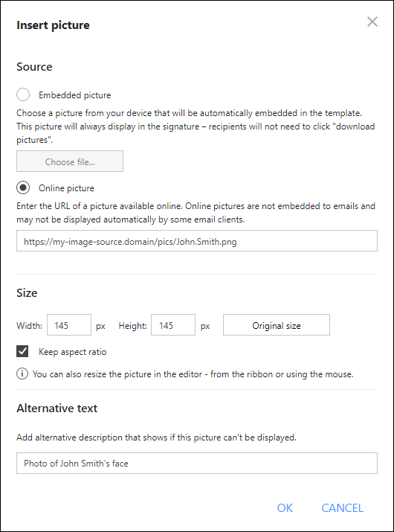Click the Choose file... button
394x532 pixels.
point(70,161)
